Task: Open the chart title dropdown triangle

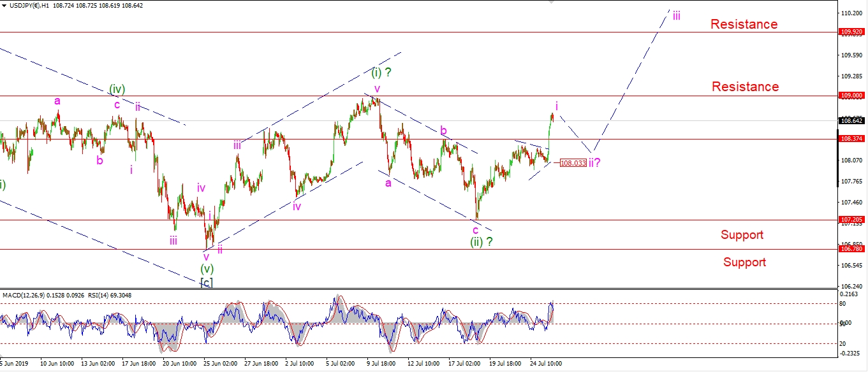Action: [4, 5]
